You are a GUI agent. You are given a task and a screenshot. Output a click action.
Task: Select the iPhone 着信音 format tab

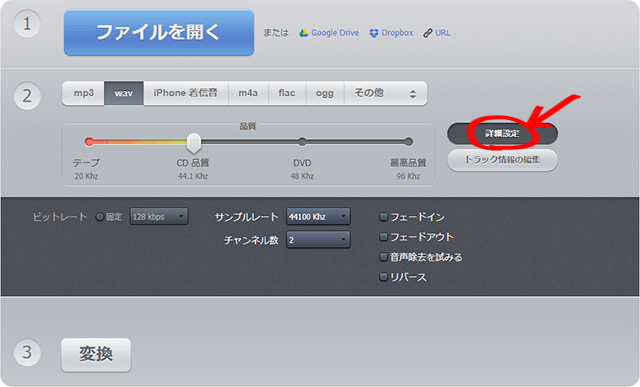click(x=186, y=93)
